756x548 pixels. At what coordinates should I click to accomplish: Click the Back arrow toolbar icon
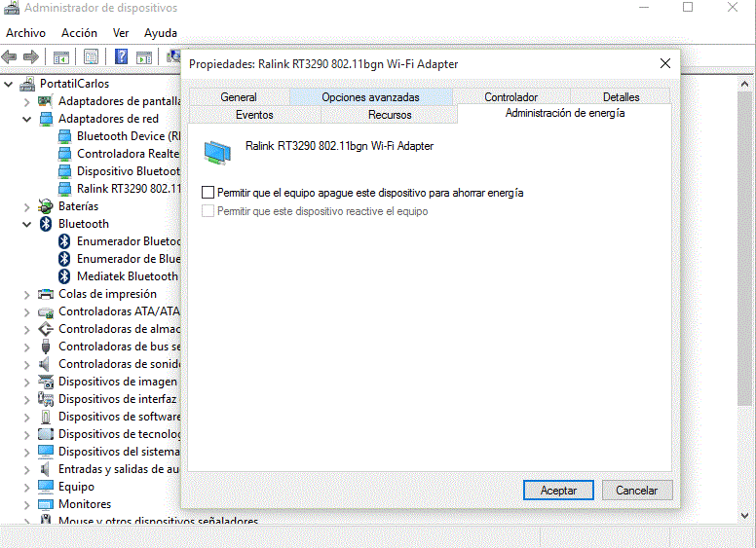tap(9, 56)
